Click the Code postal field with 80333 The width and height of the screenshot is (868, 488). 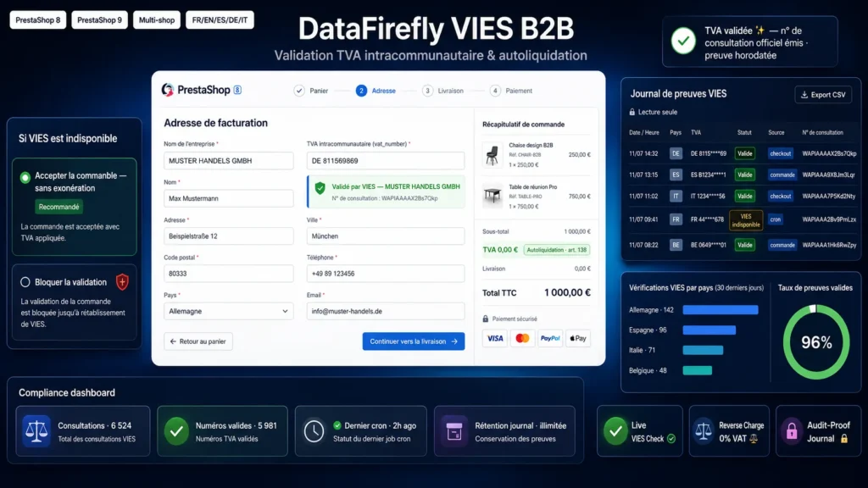pos(229,274)
